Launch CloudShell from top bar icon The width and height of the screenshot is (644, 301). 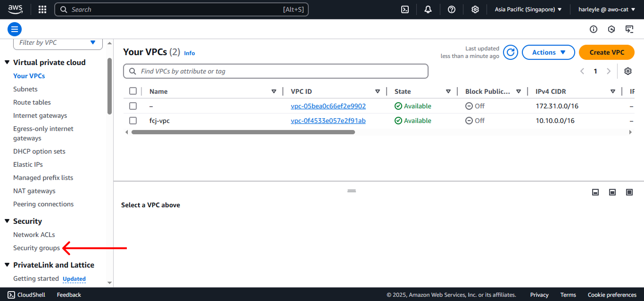(x=405, y=9)
